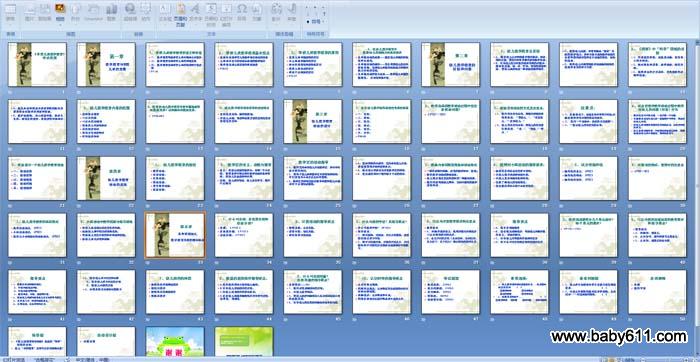
Task: Click the Omega Symbol (符号) icon
Action: pyautogui.click(x=242, y=12)
